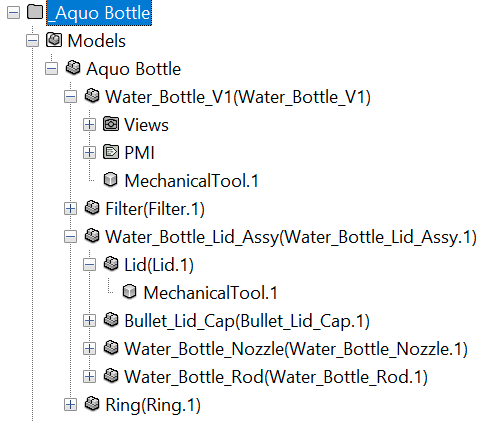Expand the Ring(Ring.1) node
The width and height of the screenshot is (489, 421).
click(x=70, y=405)
